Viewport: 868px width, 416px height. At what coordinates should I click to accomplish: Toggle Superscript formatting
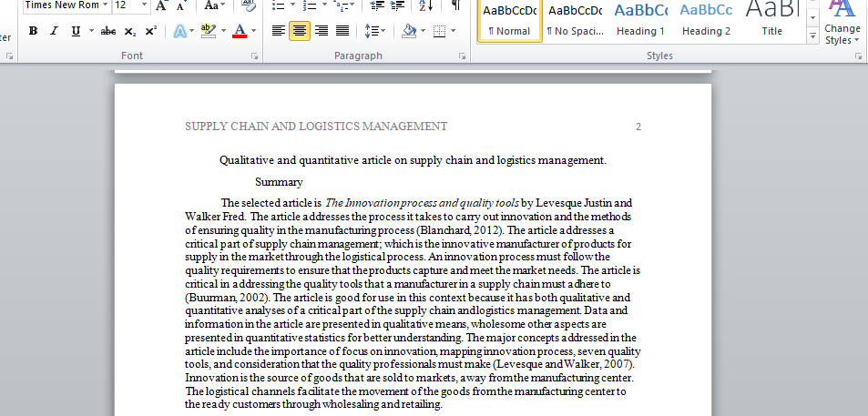pos(150,32)
